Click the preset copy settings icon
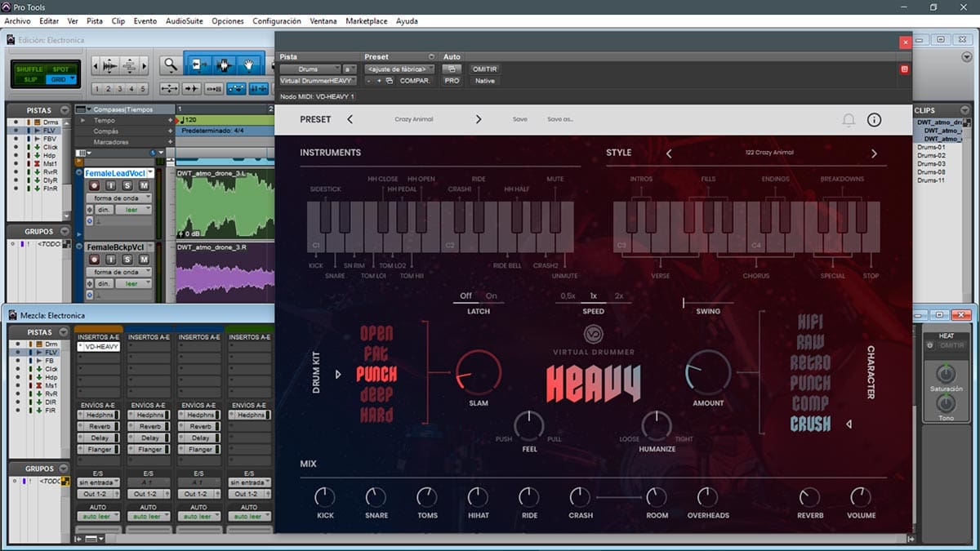 coord(390,81)
